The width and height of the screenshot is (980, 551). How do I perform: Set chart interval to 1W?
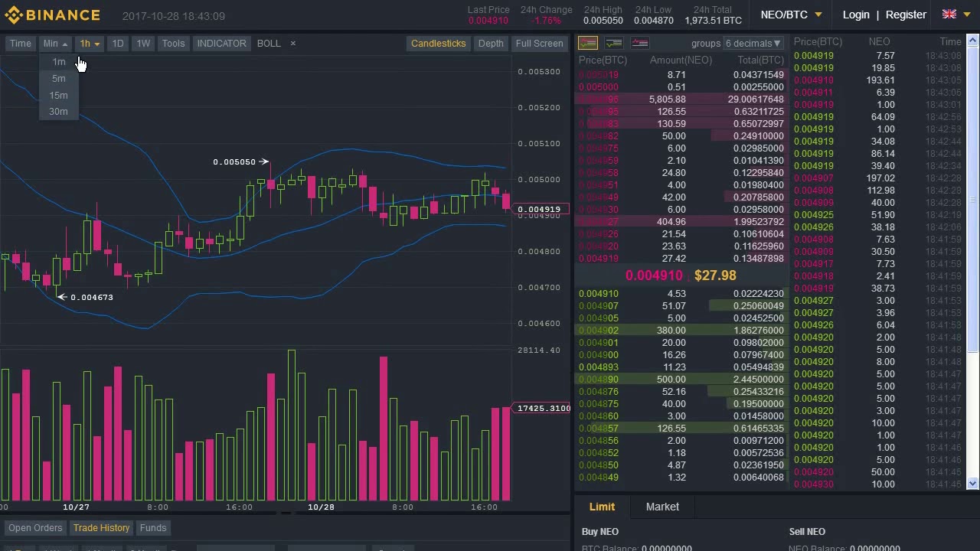point(143,44)
